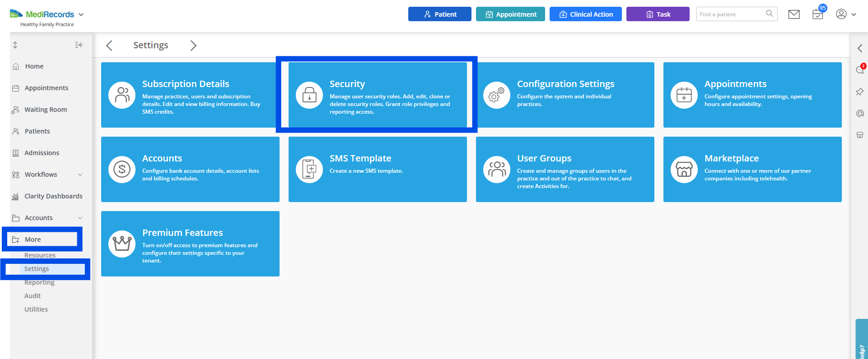Expand the Workflows sidebar menu chevron

point(80,175)
